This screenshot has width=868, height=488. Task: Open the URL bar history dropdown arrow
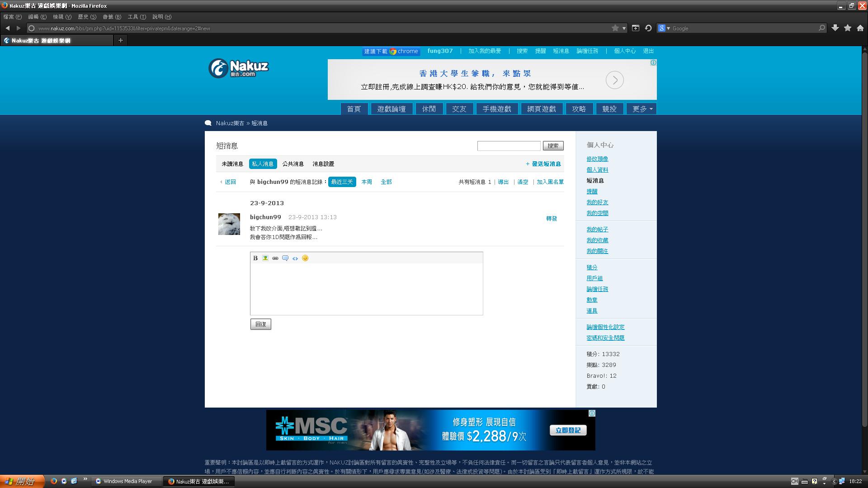click(x=624, y=28)
